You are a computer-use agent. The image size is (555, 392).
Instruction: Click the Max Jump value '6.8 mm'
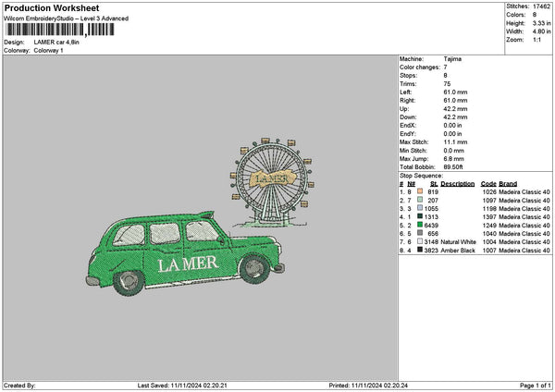(x=453, y=159)
